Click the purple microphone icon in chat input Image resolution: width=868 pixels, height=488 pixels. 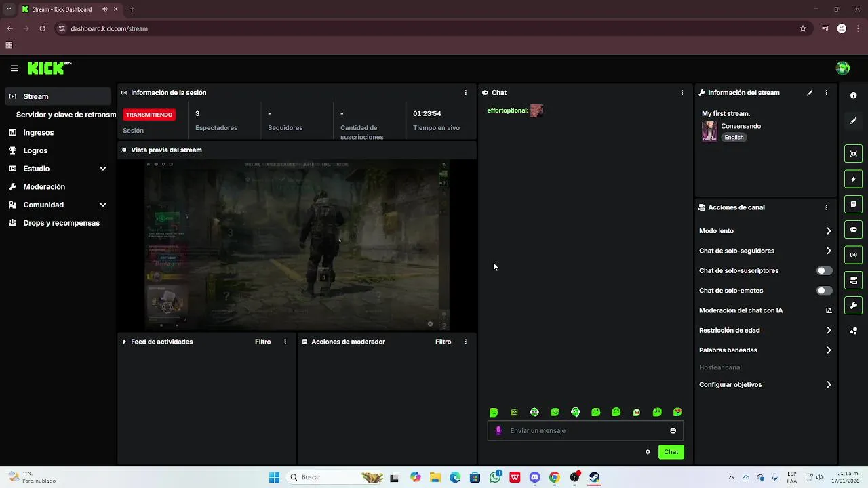[x=498, y=430]
